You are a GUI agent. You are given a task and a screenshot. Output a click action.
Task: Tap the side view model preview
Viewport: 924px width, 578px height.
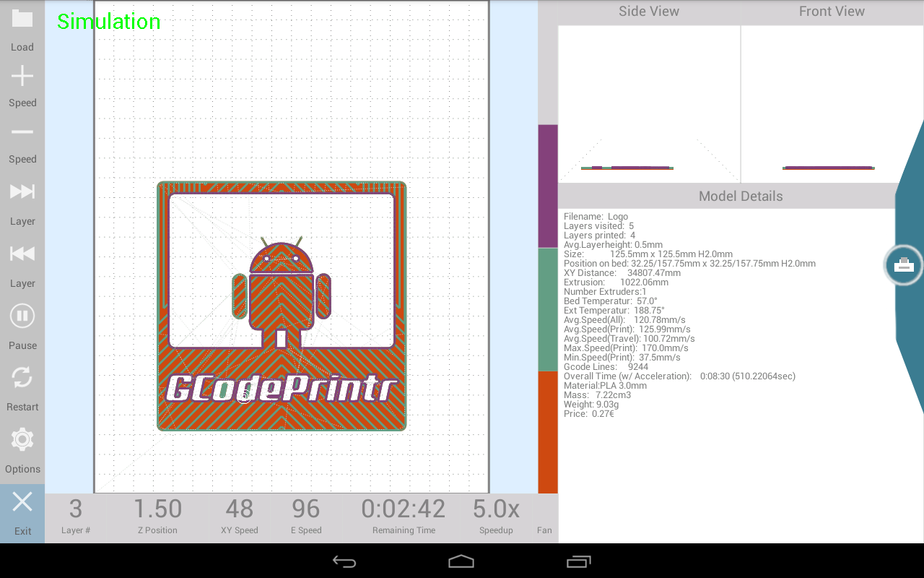[x=627, y=168]
